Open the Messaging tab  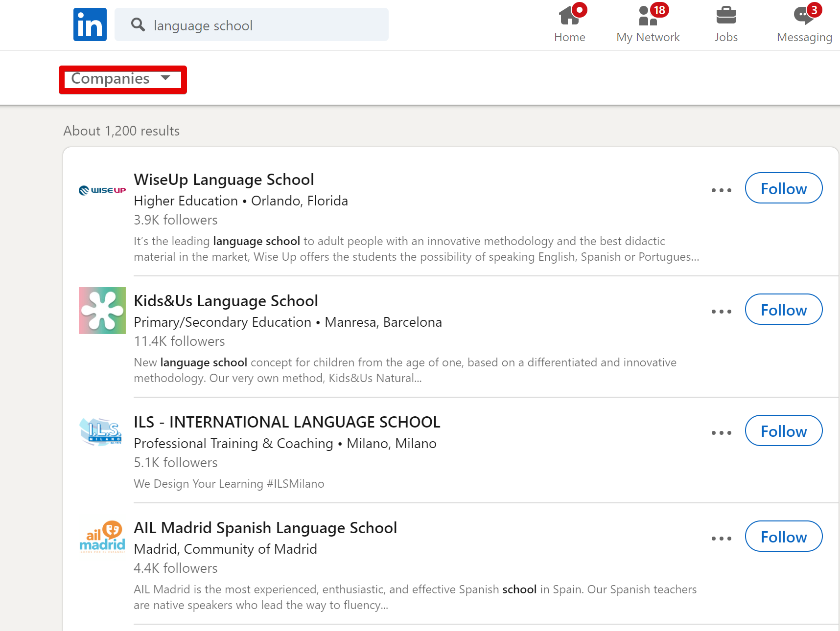click(x=804, y=23)
